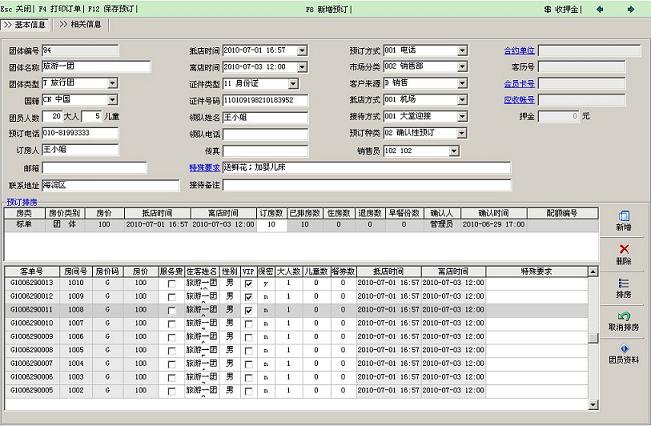Click the 预订排房 link label
Image resolution: width=651 pixels, height=426 pixels.
(22, 202)
